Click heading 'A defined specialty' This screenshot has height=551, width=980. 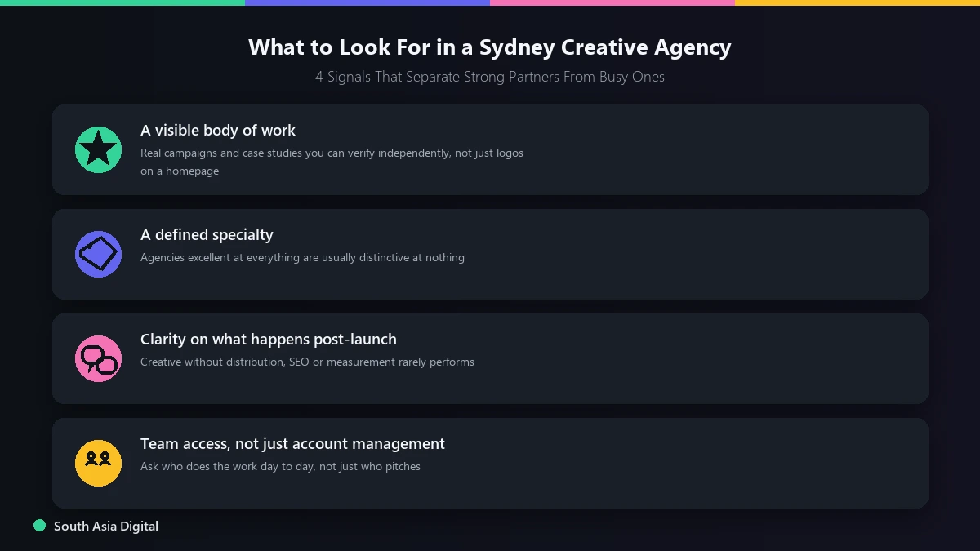[x=207, y=234]
